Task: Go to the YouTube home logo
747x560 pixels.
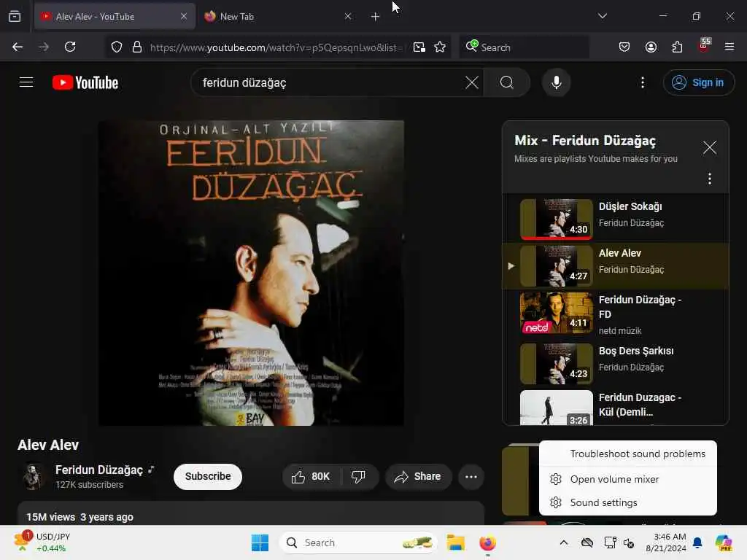Action: point(85,82)
